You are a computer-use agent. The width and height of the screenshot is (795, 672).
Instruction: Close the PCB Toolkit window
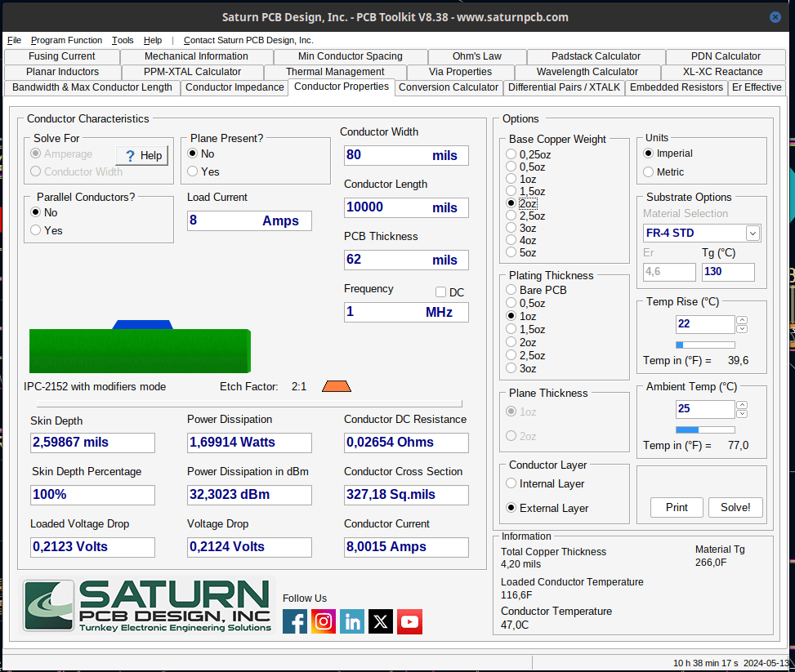[x=775, y=16]
